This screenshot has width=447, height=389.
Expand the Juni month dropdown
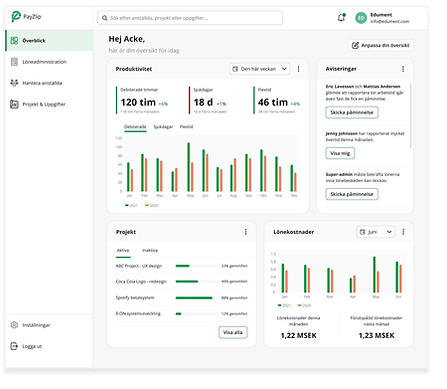389,232
